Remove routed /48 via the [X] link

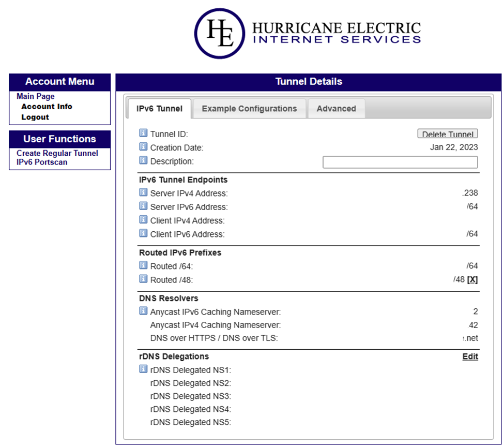[472, 280]
